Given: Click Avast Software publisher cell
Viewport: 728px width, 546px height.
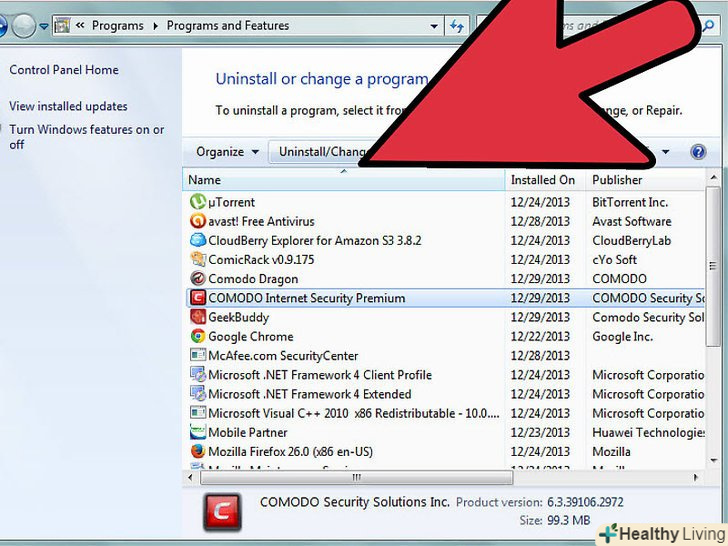Looking at the screenshot, I should coord(632,221).
